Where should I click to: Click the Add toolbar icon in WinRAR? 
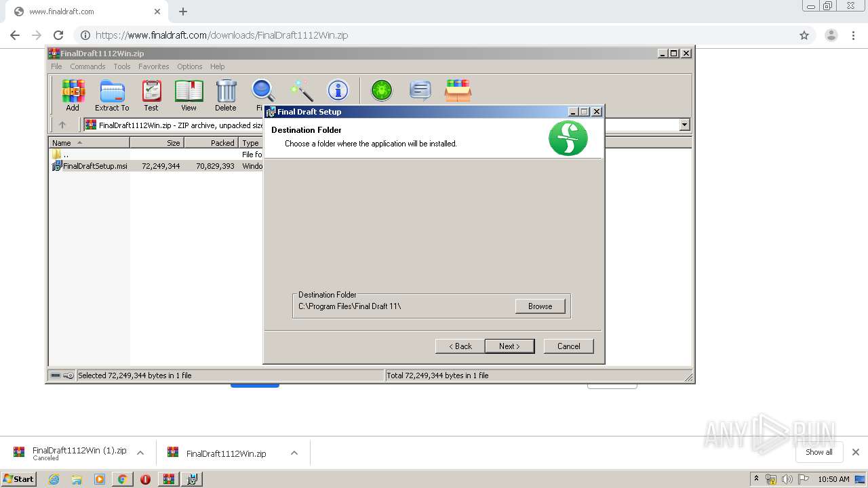[73, 95]
